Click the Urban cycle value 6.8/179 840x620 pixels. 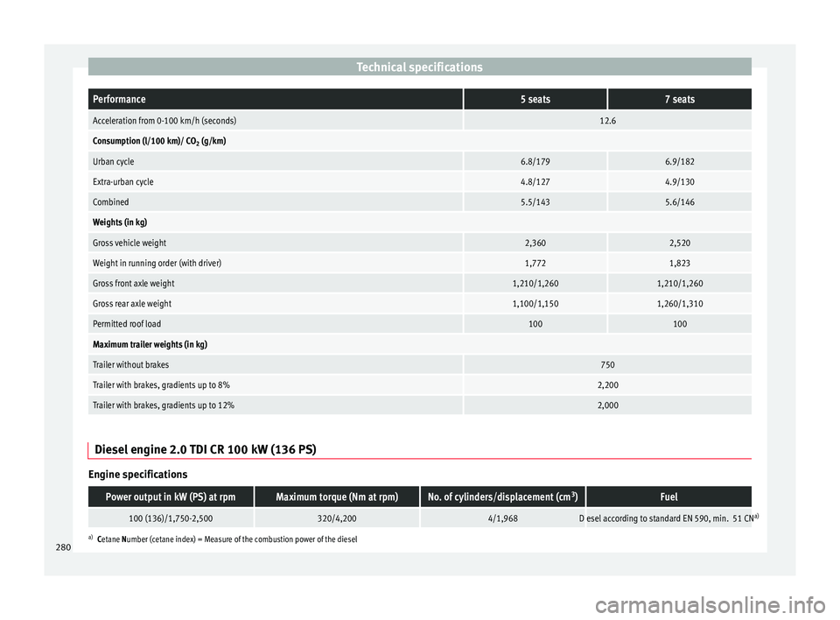[x=535, y=162]
